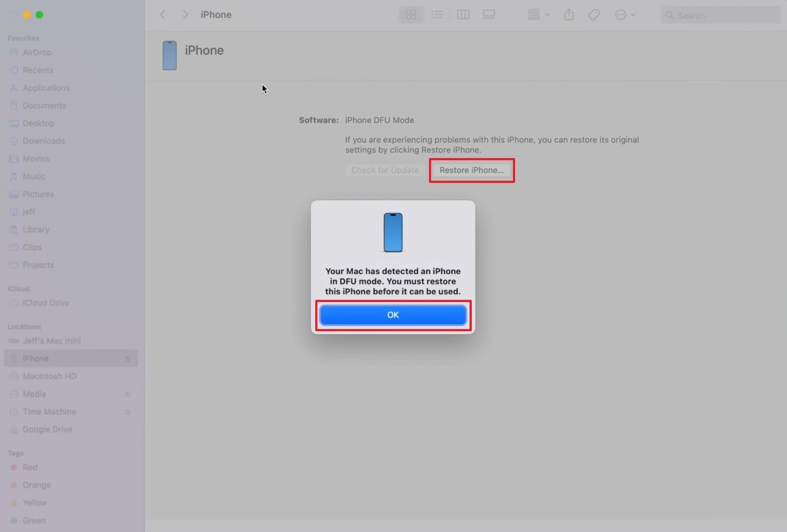Switch to column view

click(463, 15)
